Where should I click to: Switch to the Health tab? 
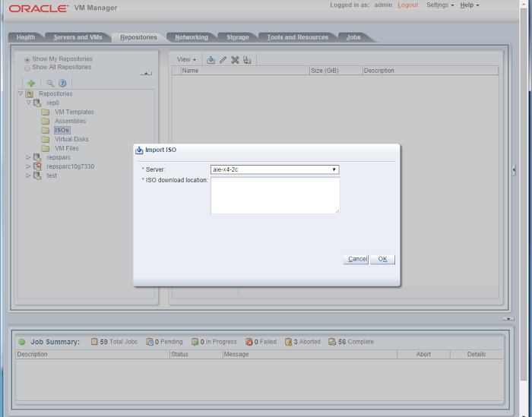click(26, 37)
